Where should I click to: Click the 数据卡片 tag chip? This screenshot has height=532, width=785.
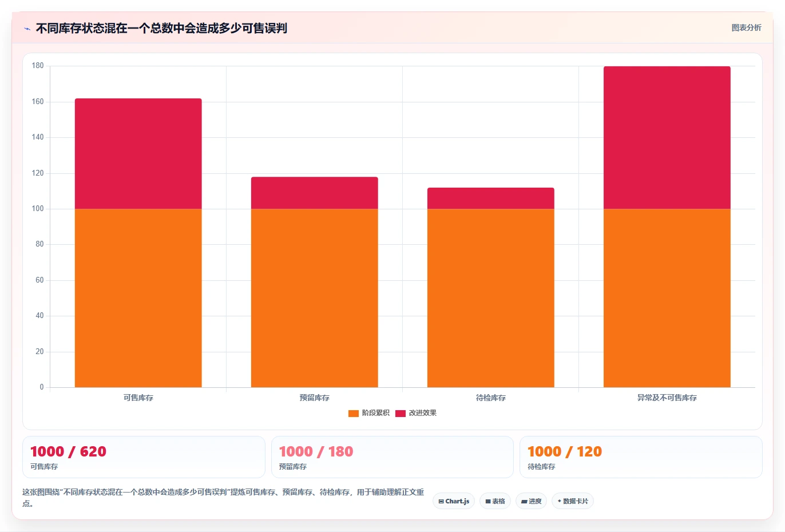tap(573, 501)
